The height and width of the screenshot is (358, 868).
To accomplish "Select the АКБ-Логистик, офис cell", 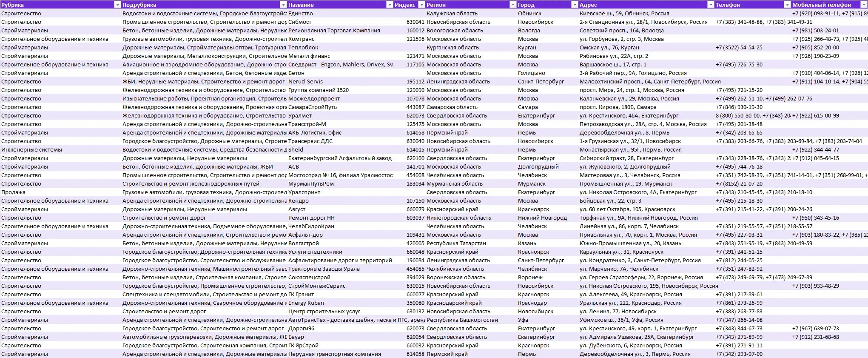I will tap(340, 132).
